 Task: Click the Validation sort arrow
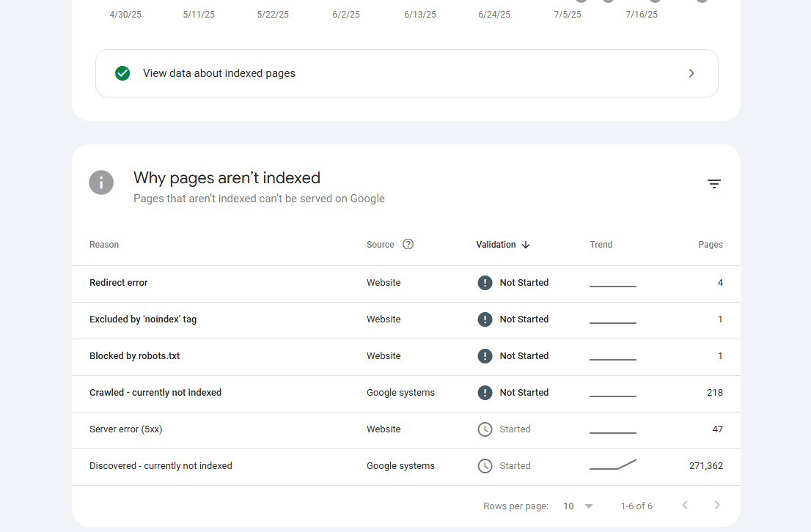(526, 245)
